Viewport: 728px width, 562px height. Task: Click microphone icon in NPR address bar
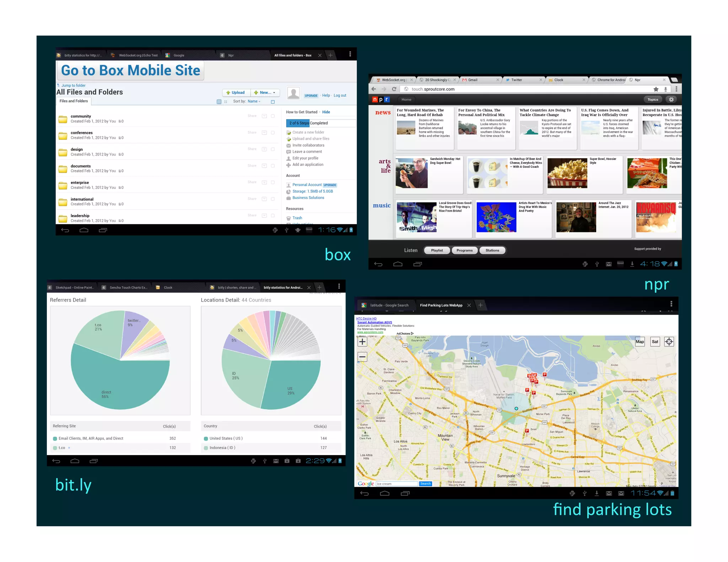coord(665,89)
